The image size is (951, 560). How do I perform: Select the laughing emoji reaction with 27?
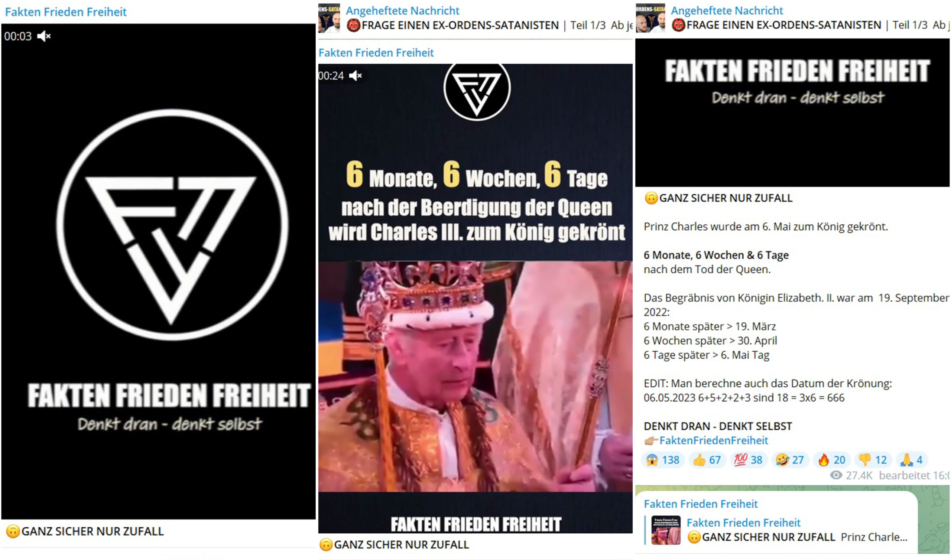[790, 460]
